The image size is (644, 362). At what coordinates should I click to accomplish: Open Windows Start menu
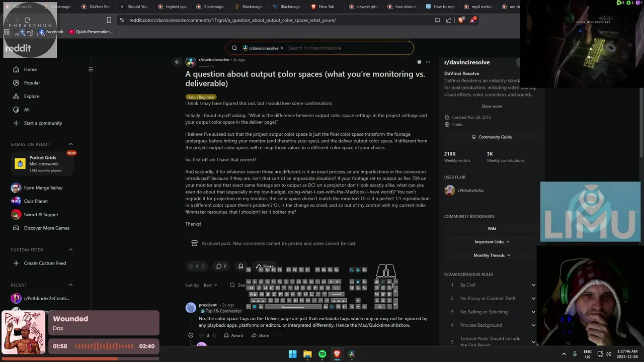(x=292, y=354)
